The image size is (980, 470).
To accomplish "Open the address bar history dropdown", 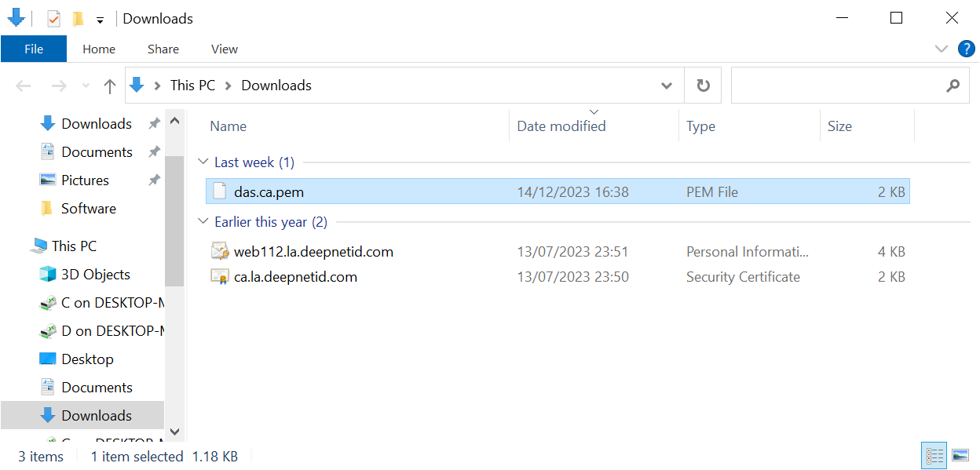I will (x=667, y=86).
